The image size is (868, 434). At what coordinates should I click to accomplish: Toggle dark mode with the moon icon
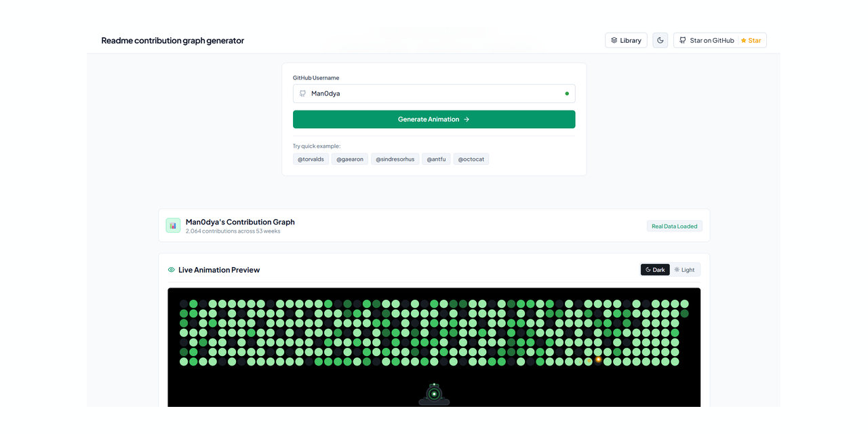(x=660, y=41)
